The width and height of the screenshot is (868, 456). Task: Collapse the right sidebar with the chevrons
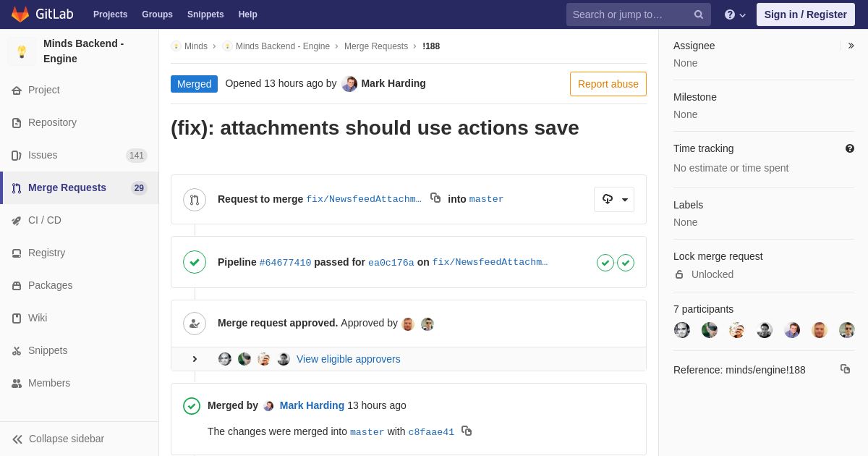[x=851, y=46]
